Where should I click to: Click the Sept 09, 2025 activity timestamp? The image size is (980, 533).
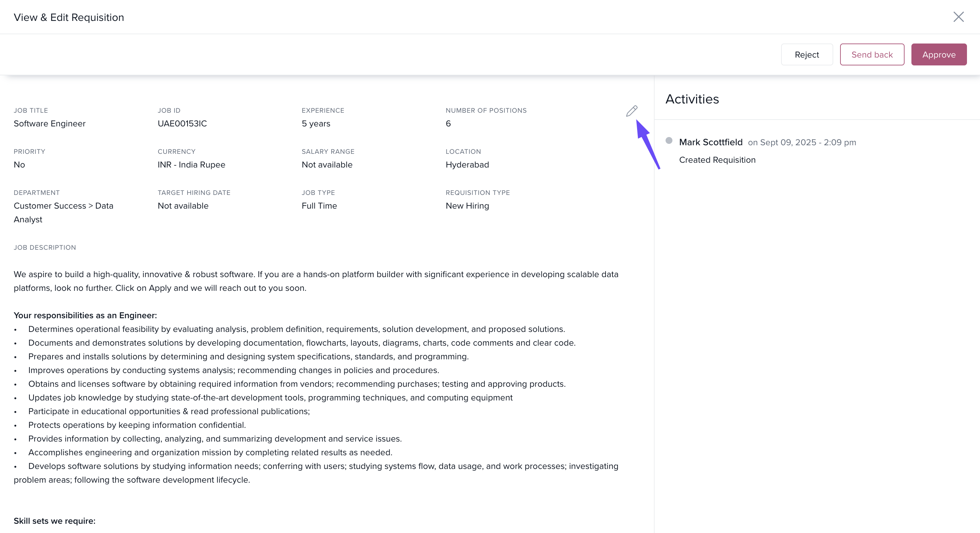coord(802,142)
